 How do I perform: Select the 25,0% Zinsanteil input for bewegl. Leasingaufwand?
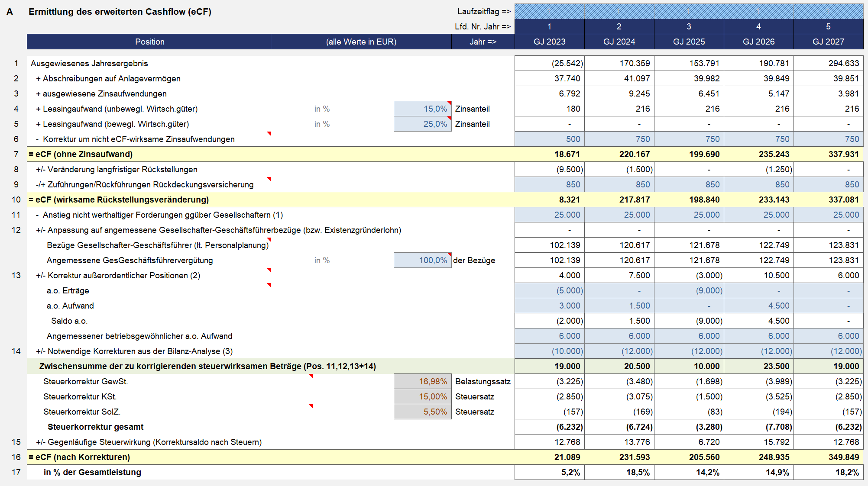tap(422, 124)
